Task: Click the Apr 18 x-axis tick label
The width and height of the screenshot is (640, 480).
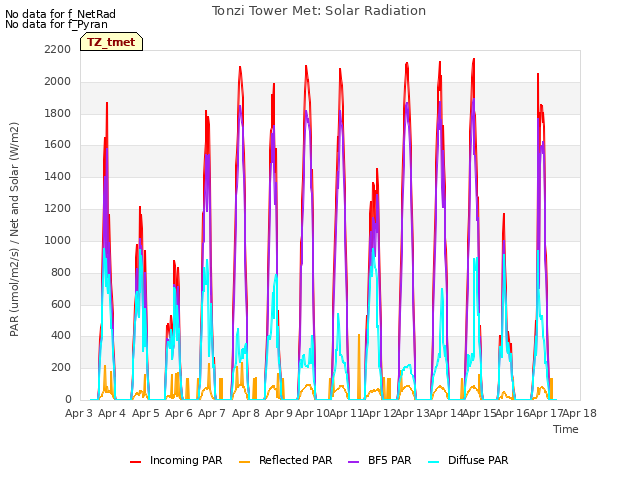Action: coord(580,413)
